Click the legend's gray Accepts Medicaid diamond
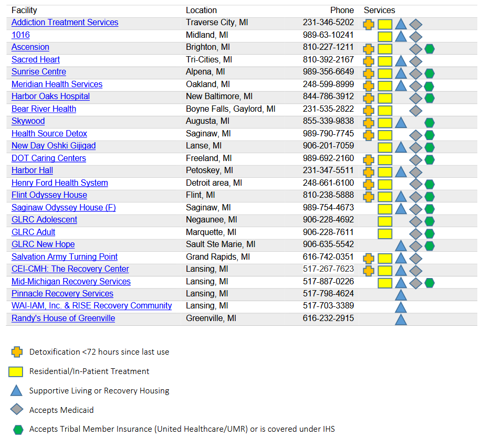The image size is (482, 448). 17,409
